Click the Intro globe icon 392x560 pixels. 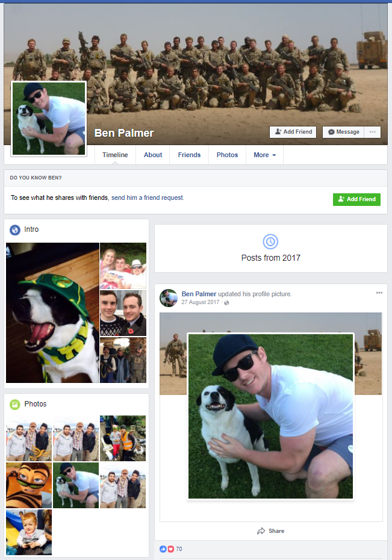click(15, 229)
